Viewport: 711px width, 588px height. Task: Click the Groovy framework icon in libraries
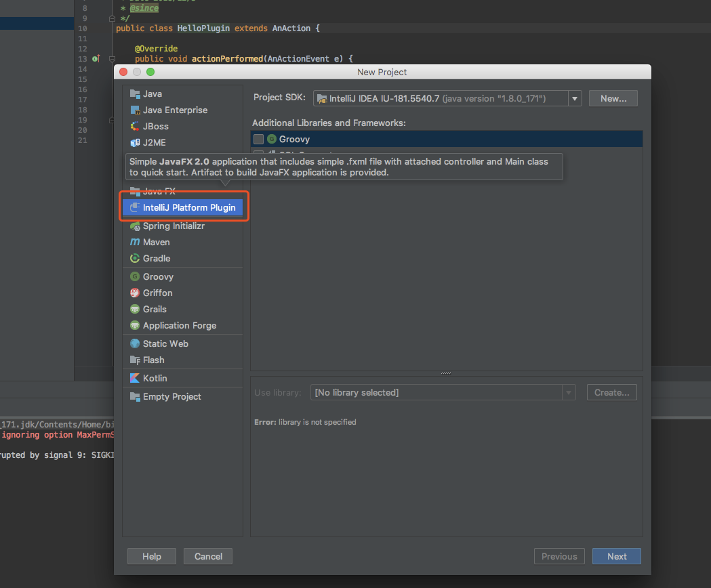coord(272,139)
